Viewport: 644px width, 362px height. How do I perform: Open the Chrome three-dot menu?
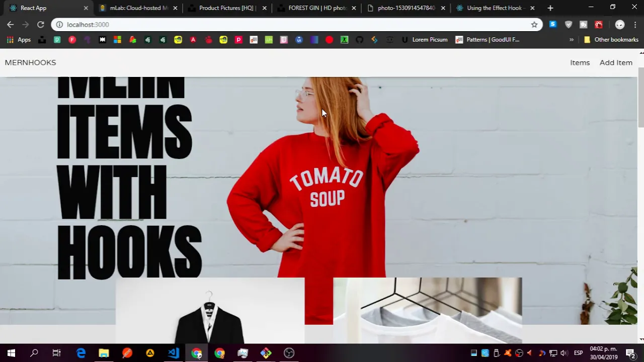635,24
